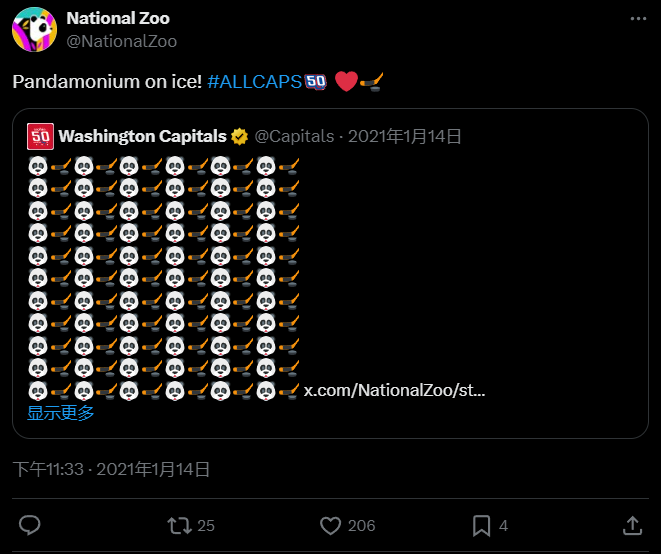
Task: Like the tweet with the heart icon
Action: point(331,525)
